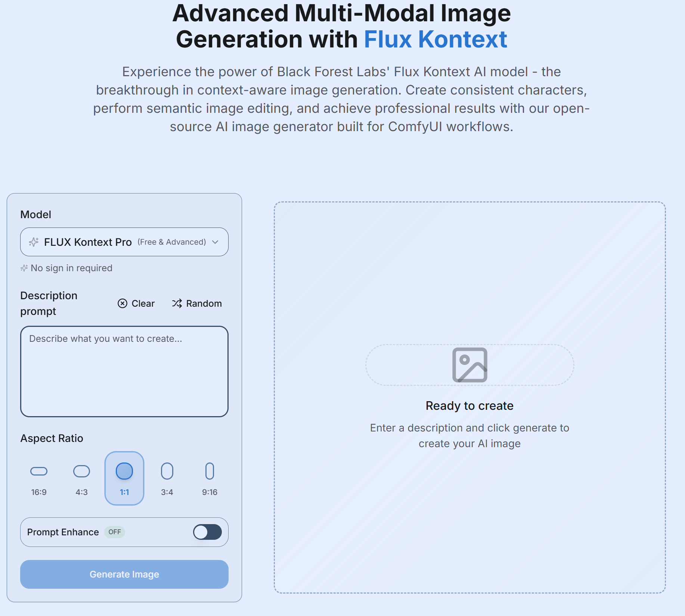Image resolution: width=685 pixels, height=616 pixels.
Task: Select the 3:4 aspect ratio
Action: [x=167, y=479]
